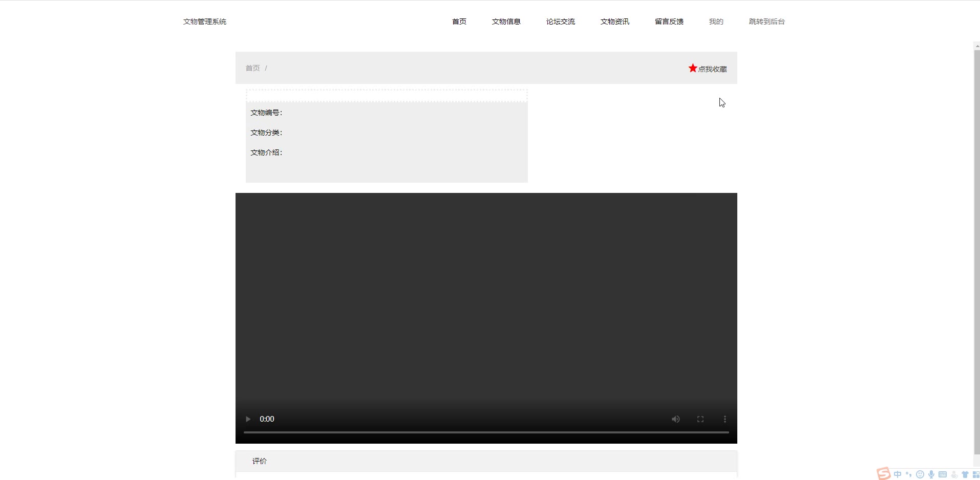Click the 文物分类: label

[266, 133]
